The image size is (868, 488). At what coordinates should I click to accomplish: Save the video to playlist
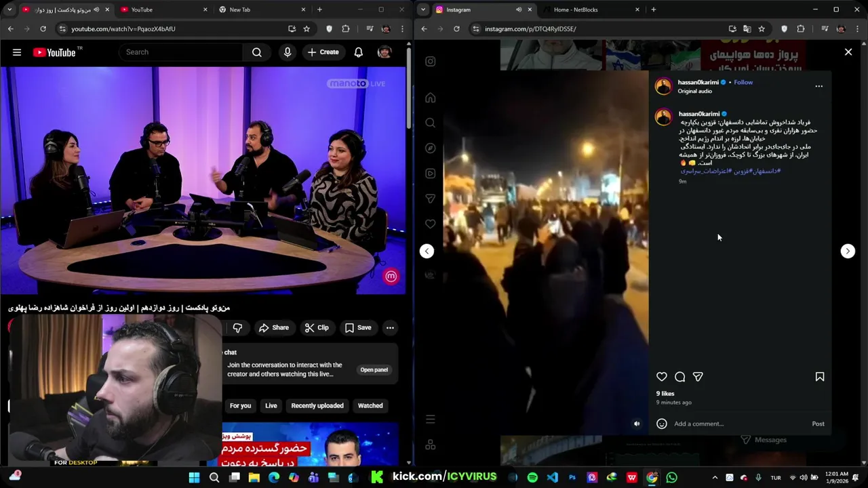(x=358, y=327)
